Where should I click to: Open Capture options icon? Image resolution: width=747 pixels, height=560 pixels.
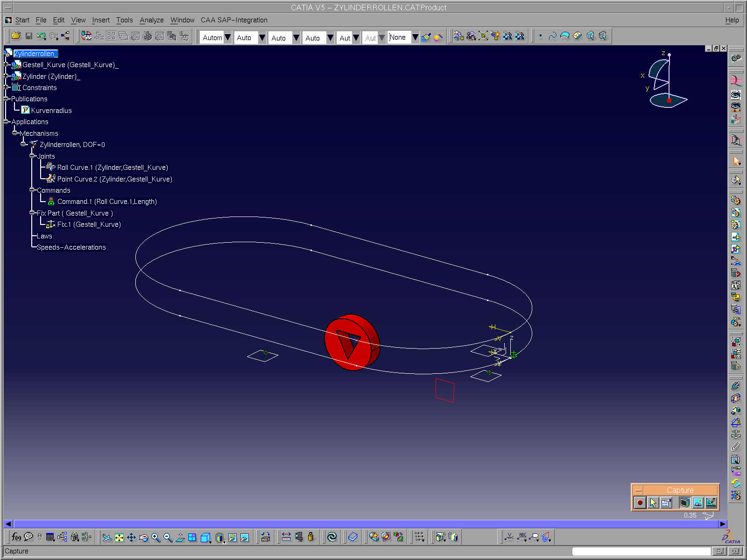pyautogui.click(x=666, y=503)
